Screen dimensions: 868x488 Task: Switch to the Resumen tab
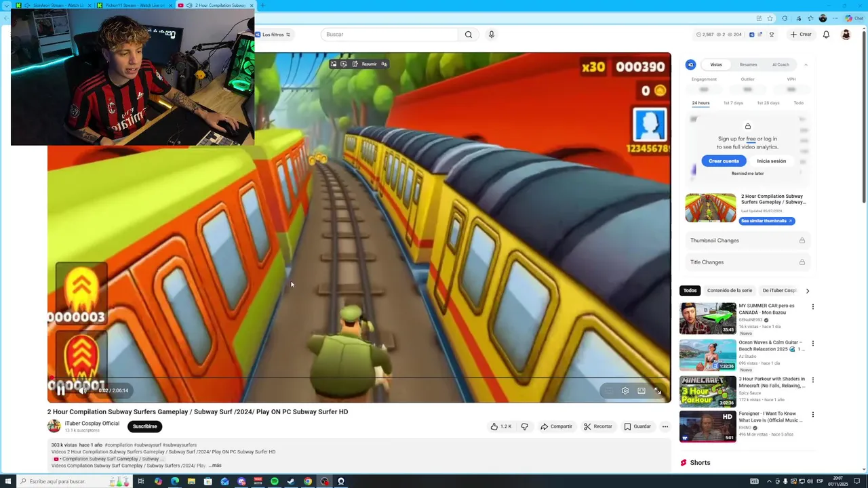[x=748, y=64]
